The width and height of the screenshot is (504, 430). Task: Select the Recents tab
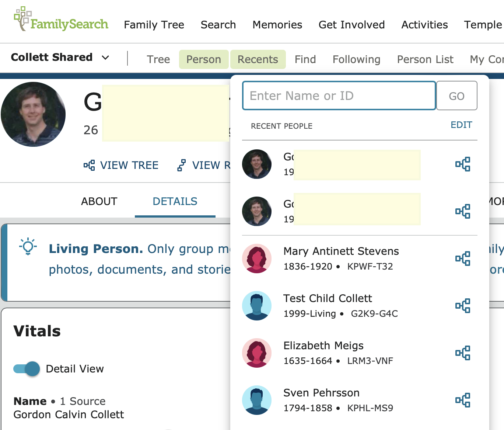258,59
